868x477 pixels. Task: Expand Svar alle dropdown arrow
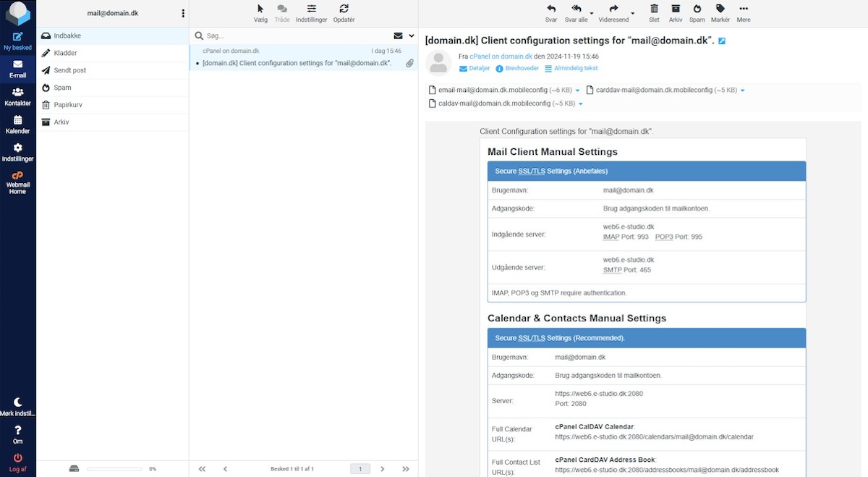click(592, 14)
